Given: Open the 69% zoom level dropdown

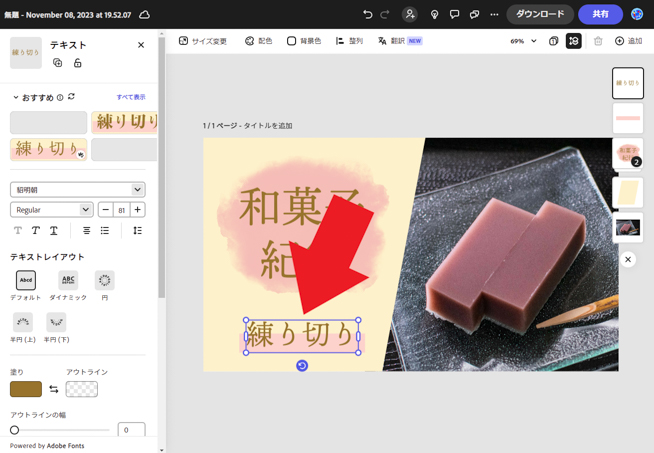Looking at the screenshot, I should (523, 41).
